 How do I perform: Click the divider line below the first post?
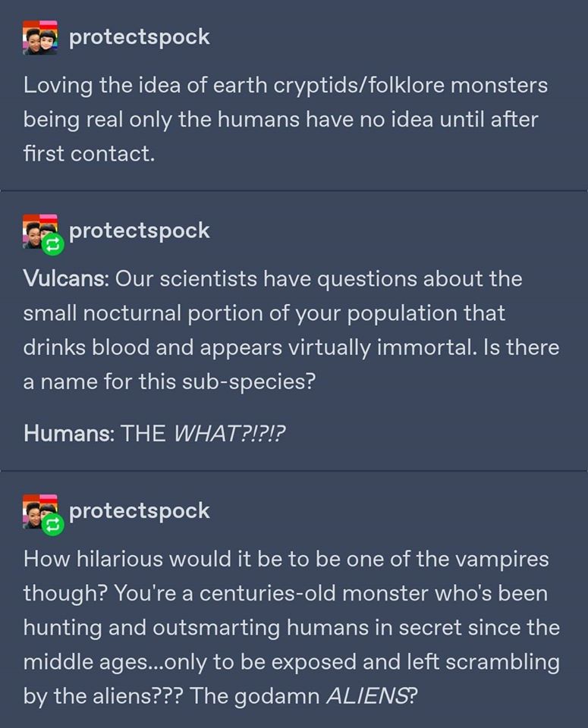(294, 190)
